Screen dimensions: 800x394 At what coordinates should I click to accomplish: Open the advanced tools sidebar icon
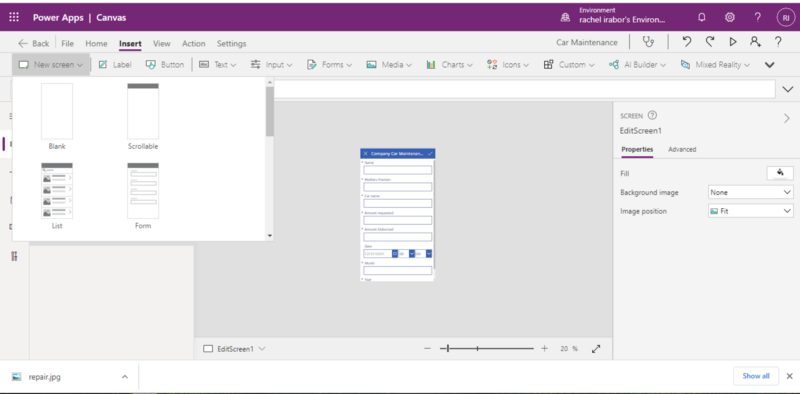(x=14, y=256)
